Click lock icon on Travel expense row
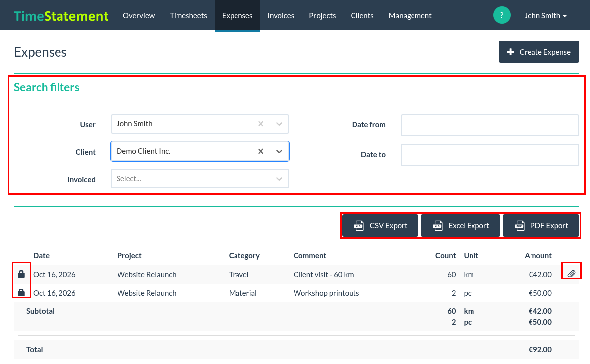590x364 pixels. [21, 274]
